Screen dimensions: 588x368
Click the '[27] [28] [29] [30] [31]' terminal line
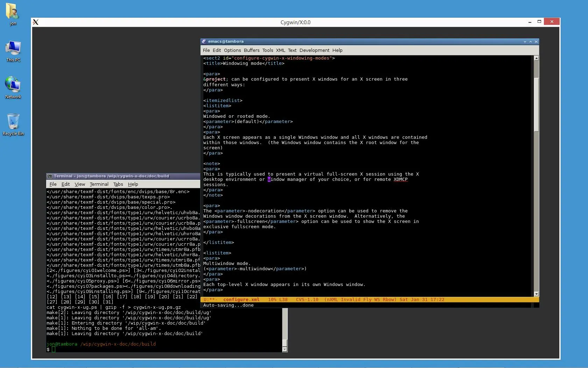click(80, 302)
